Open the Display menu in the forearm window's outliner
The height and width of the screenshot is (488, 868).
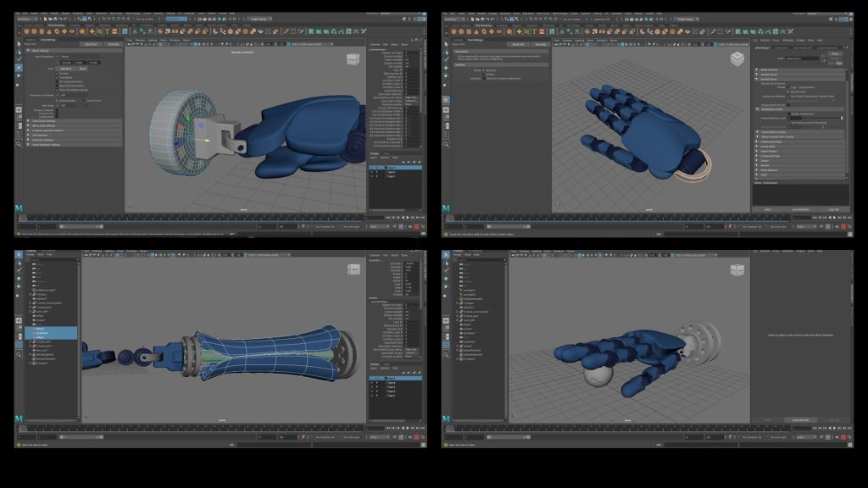[x=31, y=254]
